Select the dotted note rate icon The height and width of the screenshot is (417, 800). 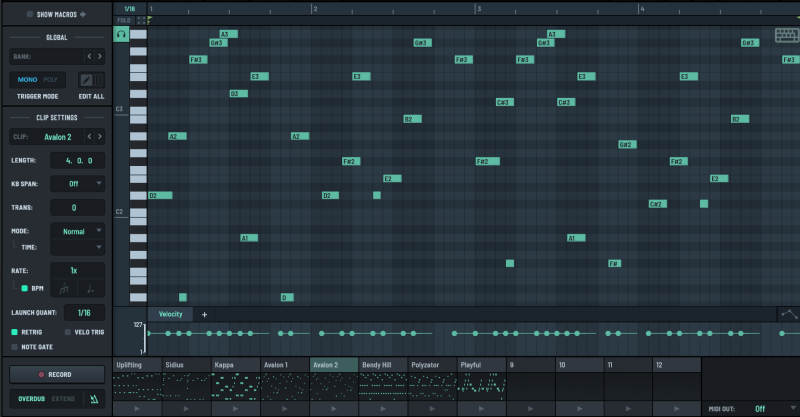pos(91,289)
